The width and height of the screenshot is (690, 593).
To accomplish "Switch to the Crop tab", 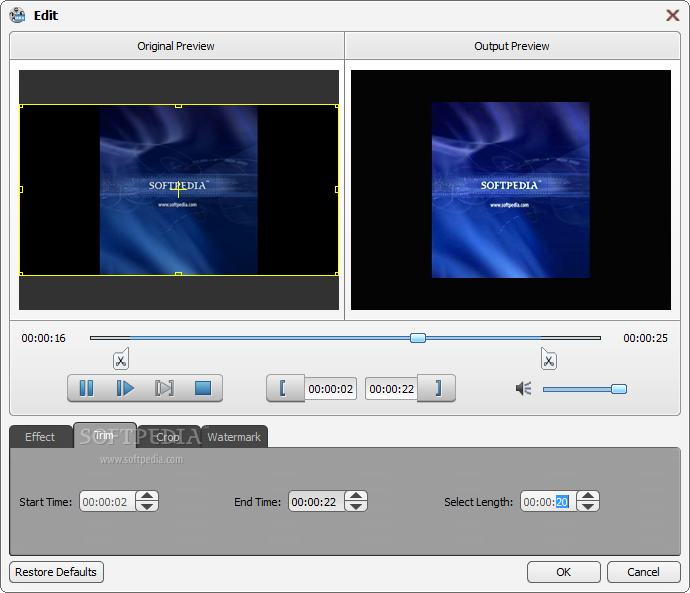I will tap(168, 437).
